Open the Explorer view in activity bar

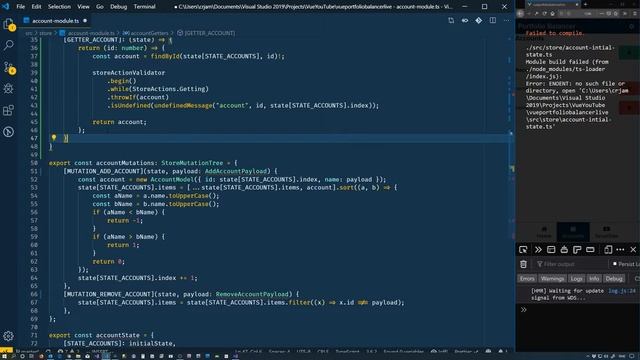9,24
